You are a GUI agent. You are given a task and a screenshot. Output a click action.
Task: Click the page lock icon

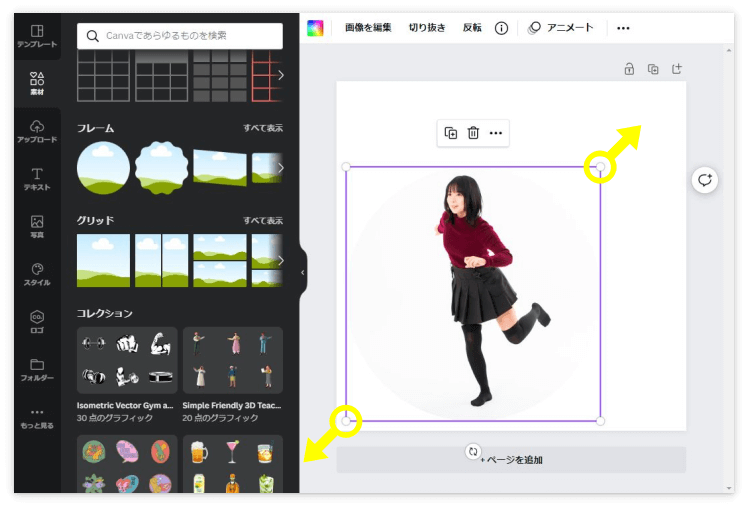tap(629, 69)
